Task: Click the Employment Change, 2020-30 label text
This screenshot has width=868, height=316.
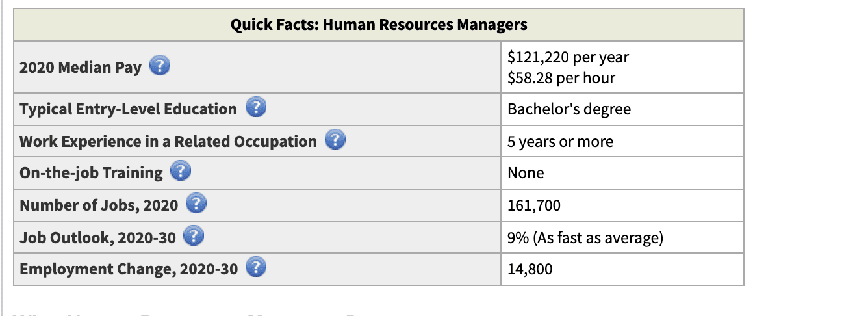Action: point(129,269)
